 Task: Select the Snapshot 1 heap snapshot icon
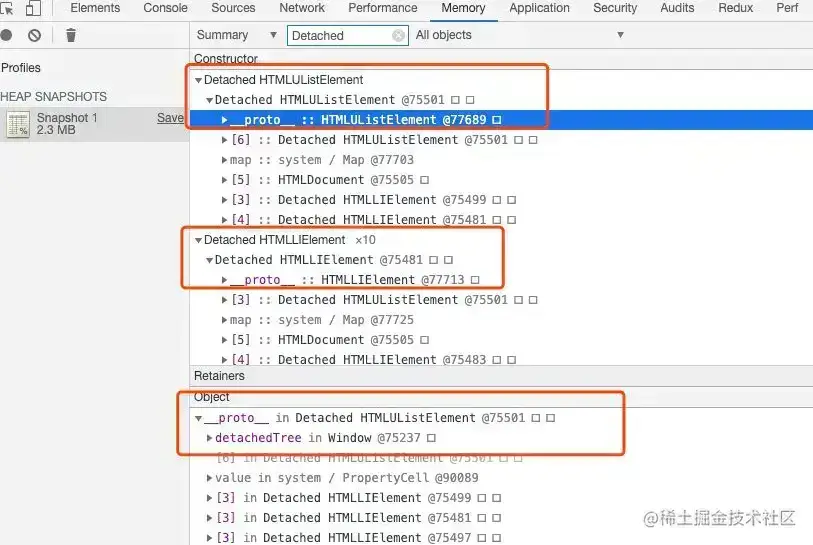(18, 124)
